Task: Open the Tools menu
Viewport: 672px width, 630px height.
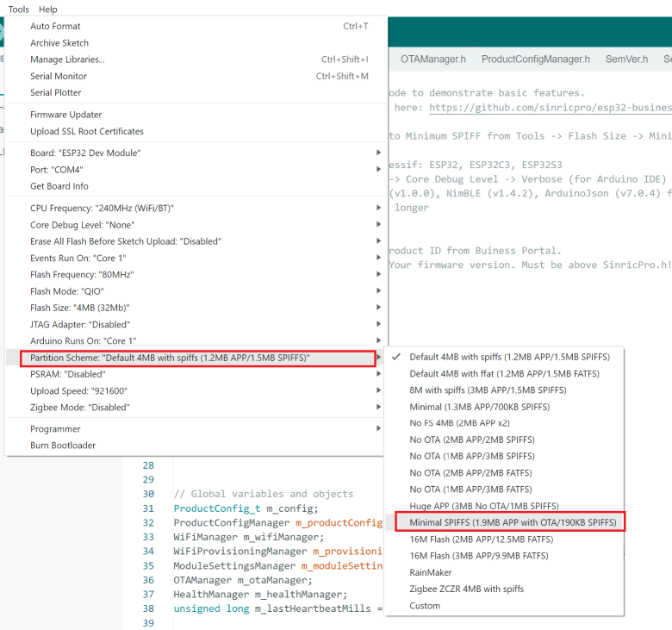Action: [18, 9]
